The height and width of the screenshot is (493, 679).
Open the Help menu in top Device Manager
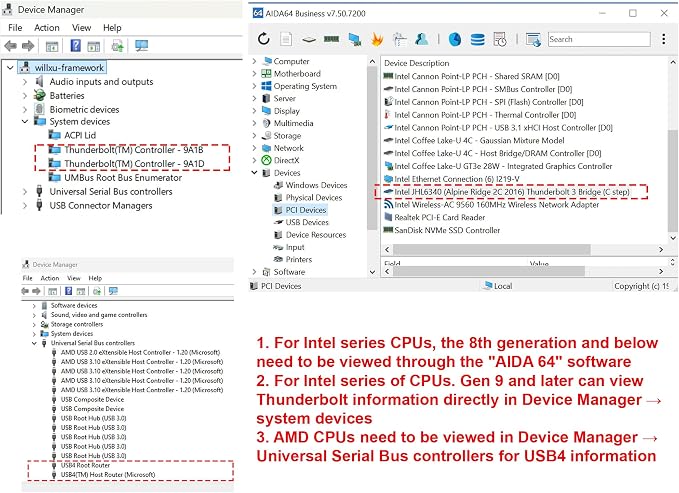tap(112, 28)
